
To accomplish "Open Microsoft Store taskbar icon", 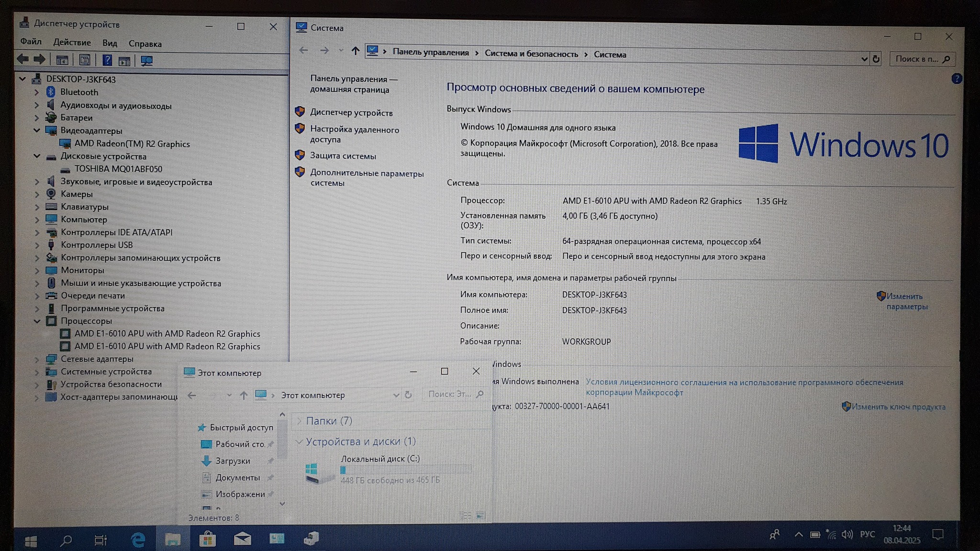I will (x=207, y=540).
